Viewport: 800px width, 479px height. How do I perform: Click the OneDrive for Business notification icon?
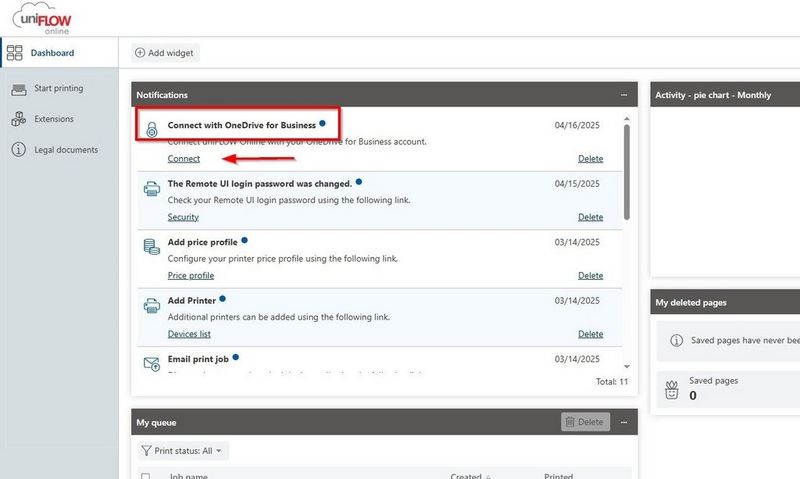152,131
